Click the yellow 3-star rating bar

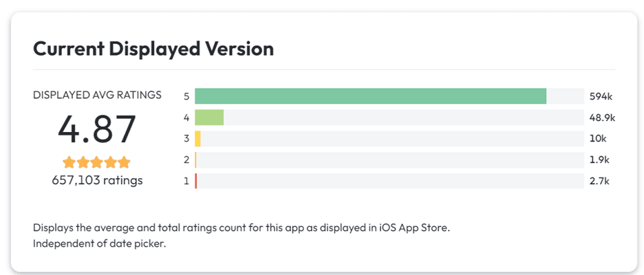[198, 139]
